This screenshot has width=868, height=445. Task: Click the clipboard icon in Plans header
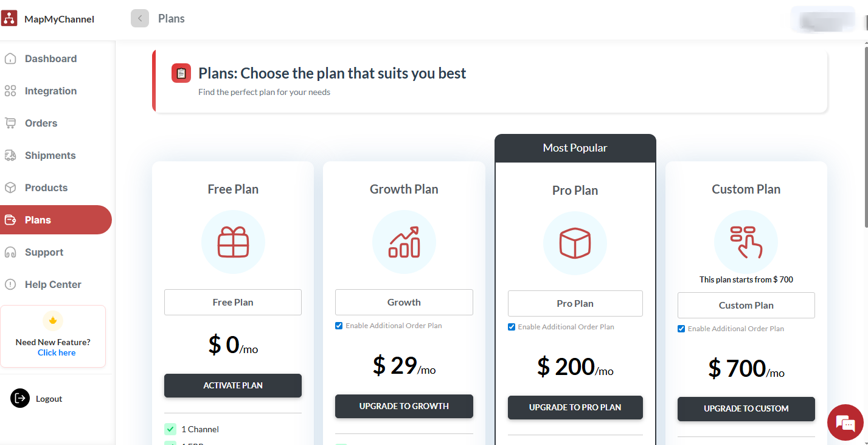181,73
